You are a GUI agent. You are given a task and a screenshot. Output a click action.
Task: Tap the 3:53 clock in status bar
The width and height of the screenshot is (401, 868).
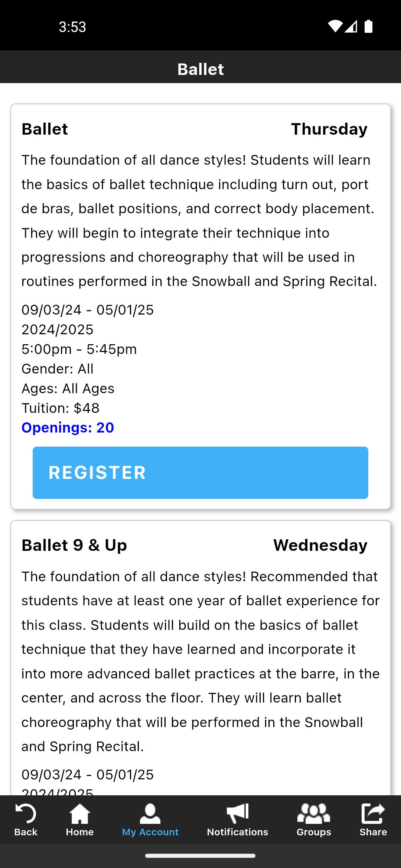(72, 27)
